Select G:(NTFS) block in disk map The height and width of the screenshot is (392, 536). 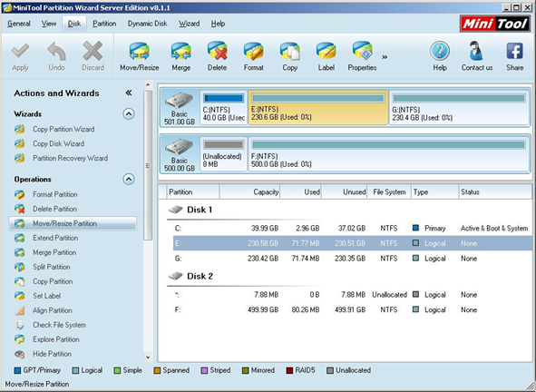(459, 108)
